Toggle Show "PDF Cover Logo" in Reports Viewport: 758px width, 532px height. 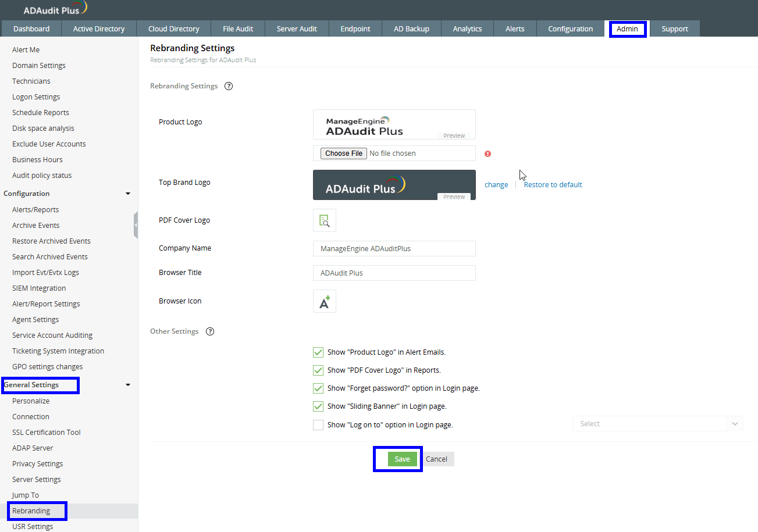coord(318,370)
